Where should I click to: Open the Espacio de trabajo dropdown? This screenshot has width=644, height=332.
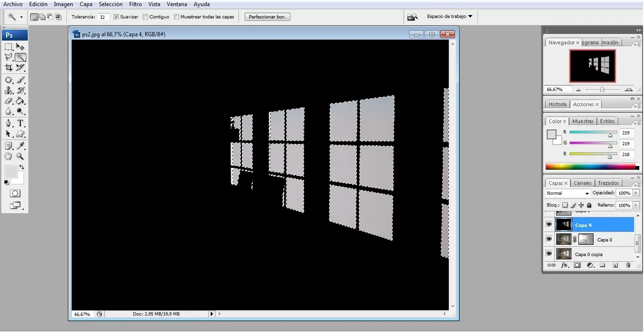pyautogui.click(x=449, y=17)
